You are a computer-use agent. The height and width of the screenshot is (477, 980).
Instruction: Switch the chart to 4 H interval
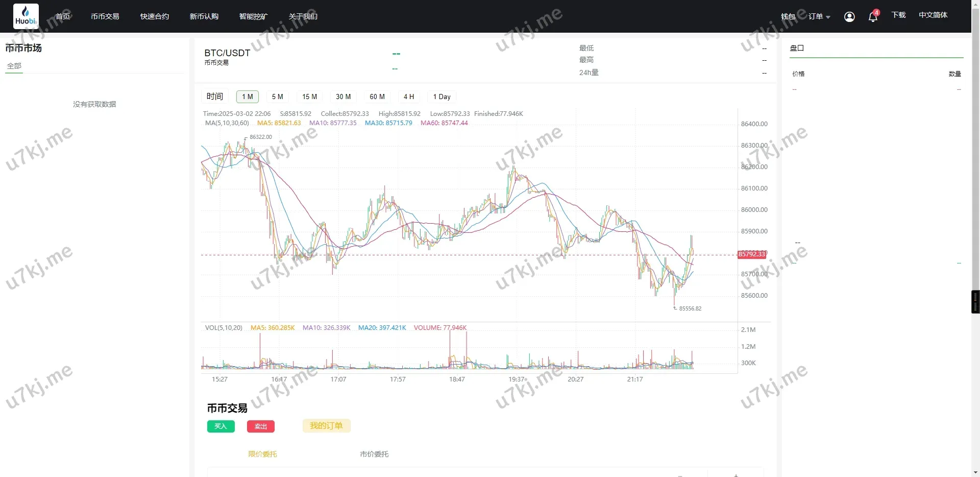409,97
